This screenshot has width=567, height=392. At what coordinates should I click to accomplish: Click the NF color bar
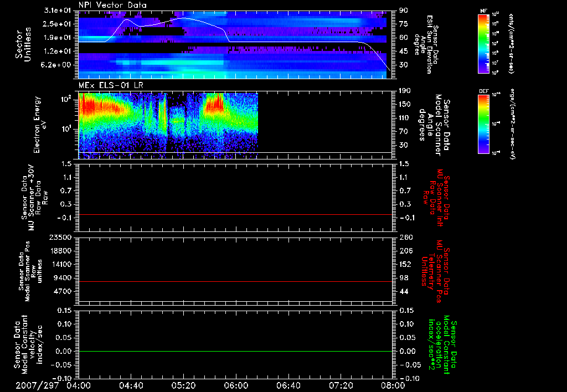point(483,43)
